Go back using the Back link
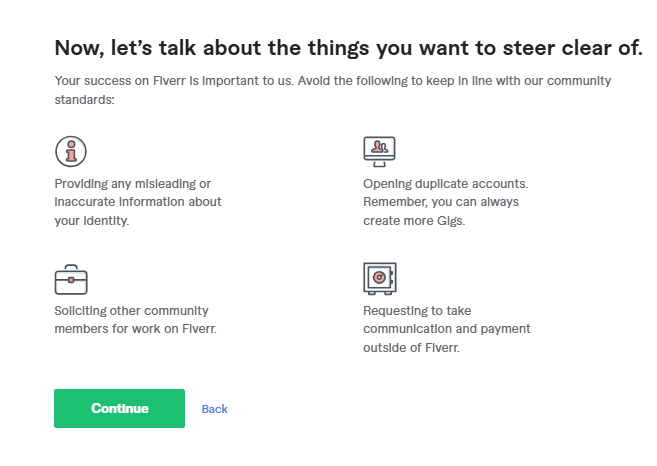Viewport: 657px width, 466px height. coord(214,409)
